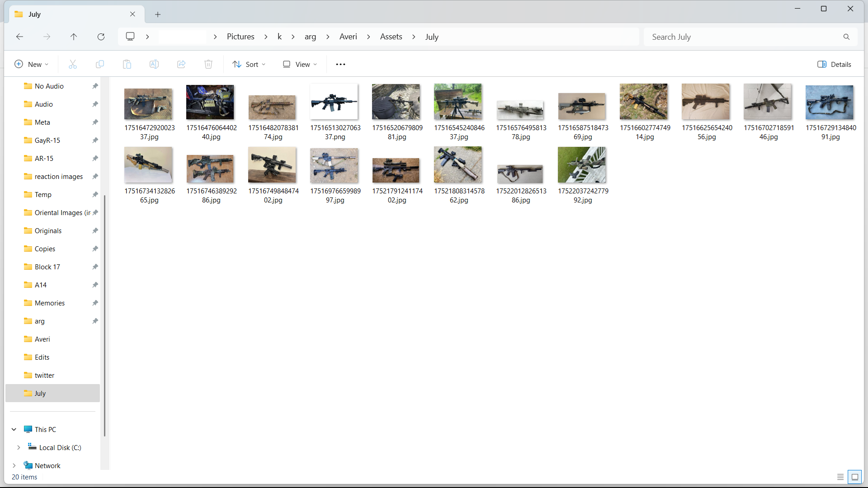Unpin the AR-15 folder pin icon
Screen dimensions: 868x488
pos(95,158)
